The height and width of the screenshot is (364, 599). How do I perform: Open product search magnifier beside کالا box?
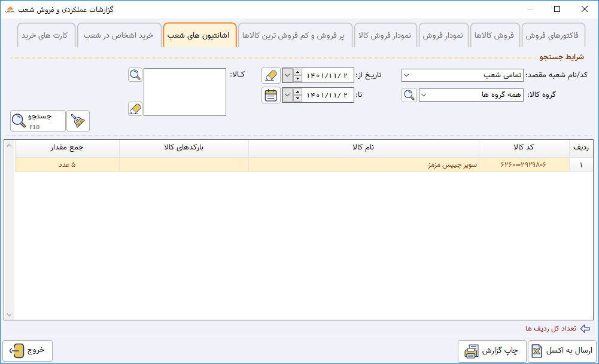pos(135,74)
